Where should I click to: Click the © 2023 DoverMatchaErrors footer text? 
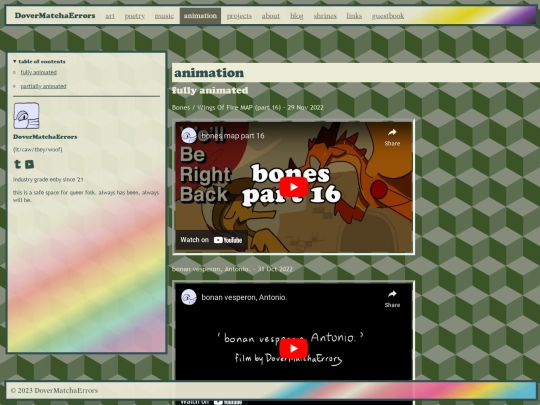pos(54,391)
